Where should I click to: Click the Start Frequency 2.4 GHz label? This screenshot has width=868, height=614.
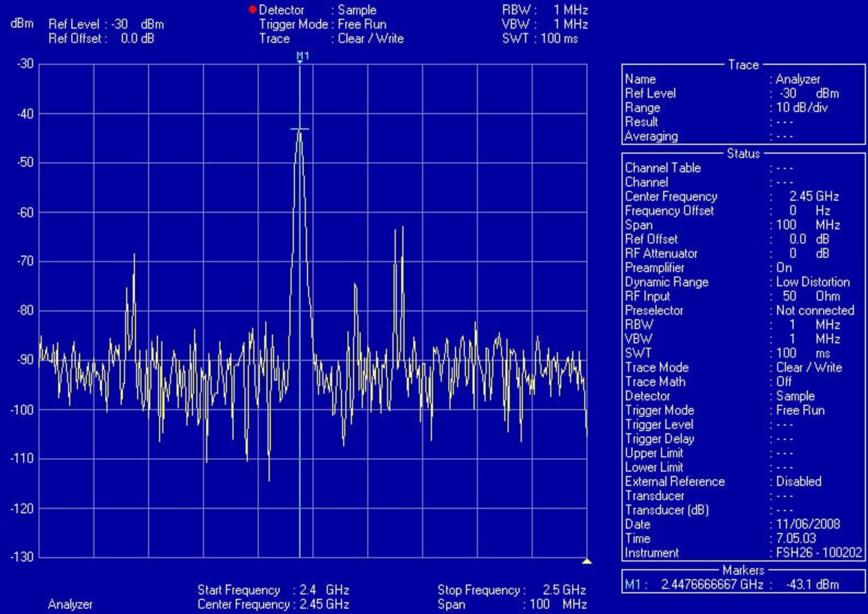pos(273,590)
